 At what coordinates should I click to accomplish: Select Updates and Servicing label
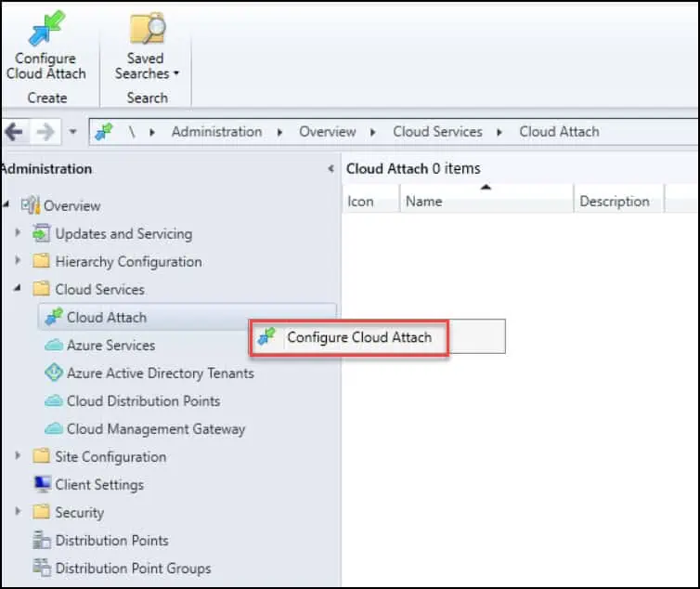point(123,234)
